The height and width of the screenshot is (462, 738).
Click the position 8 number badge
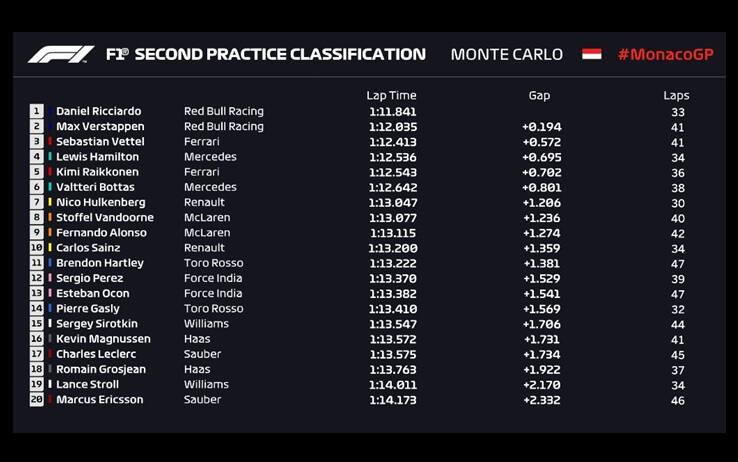pyautogui.click(x=37, y=218)
